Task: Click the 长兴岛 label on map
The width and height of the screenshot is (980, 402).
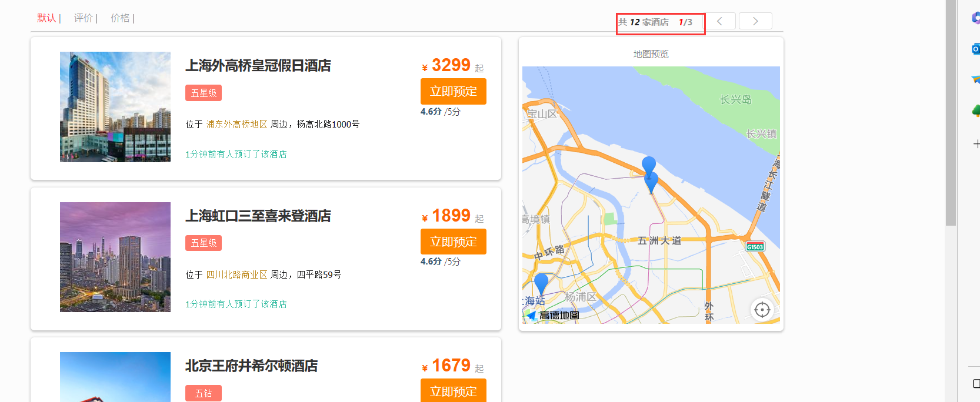Action: click(736, 100)
